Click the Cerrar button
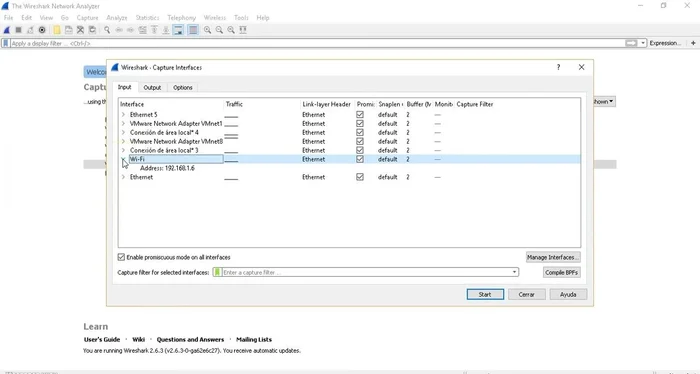The height and width of the screenshot is (374, 700). click(527, 295)
